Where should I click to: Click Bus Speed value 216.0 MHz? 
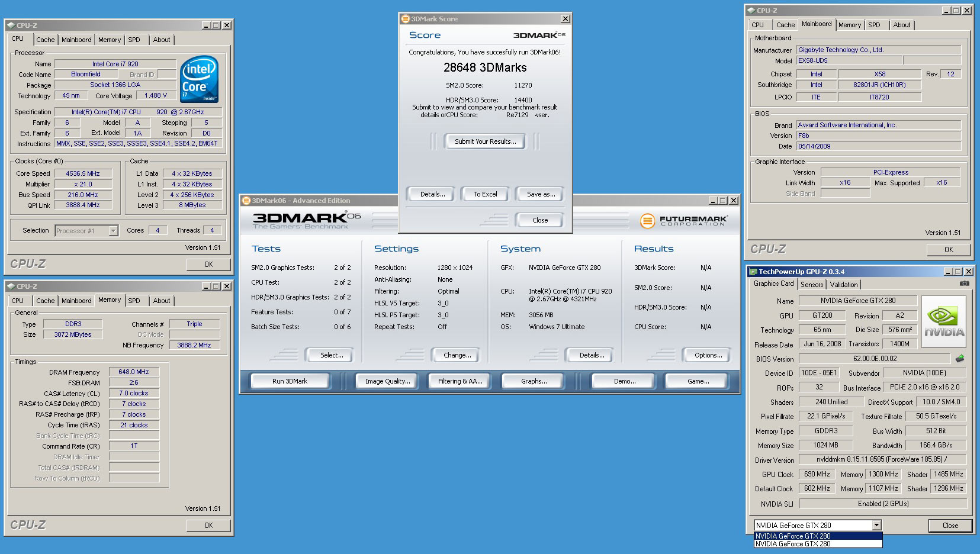coord(82,195)
